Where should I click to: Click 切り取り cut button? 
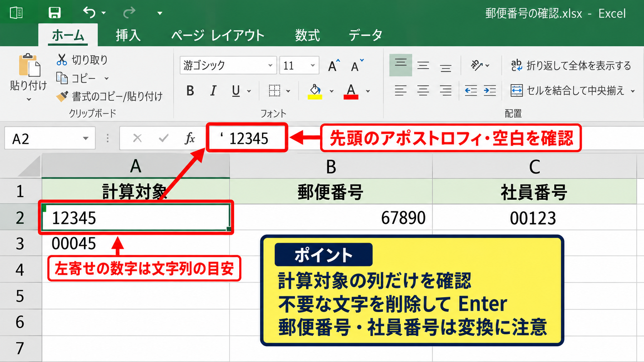pyautogui.click(x=82, y=60)
